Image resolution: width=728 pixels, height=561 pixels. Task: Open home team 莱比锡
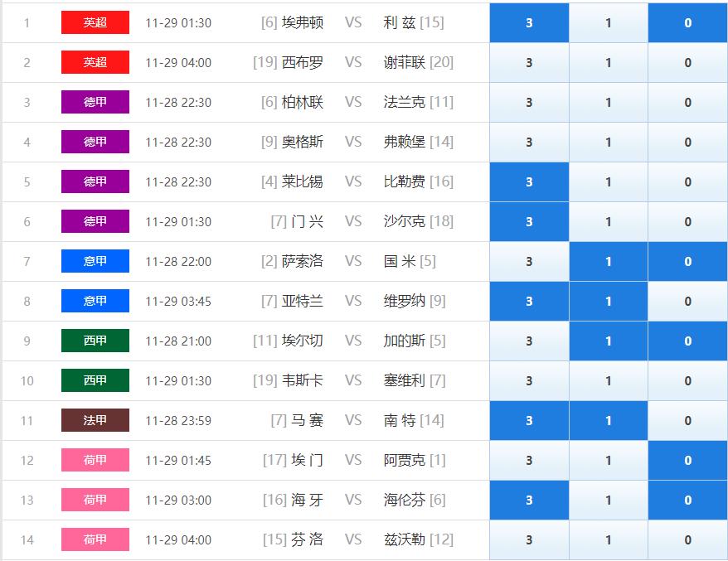[x=303, y=181]
